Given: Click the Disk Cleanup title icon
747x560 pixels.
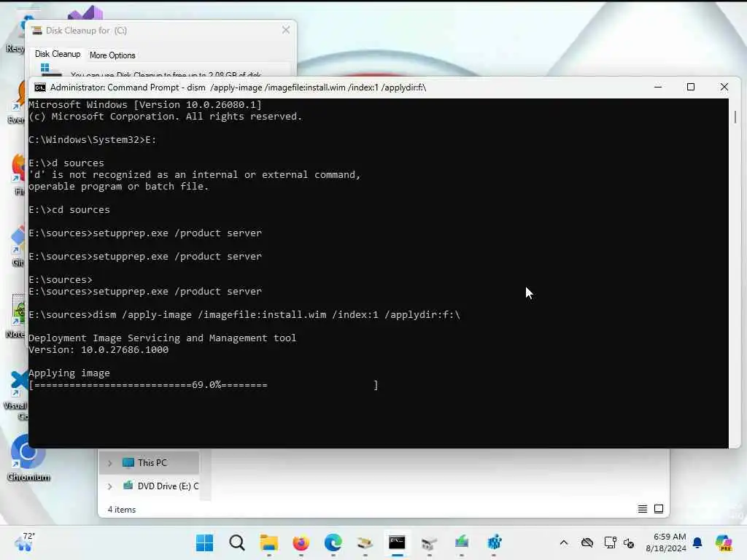Looking at the screenshot, I should [36, 31].
